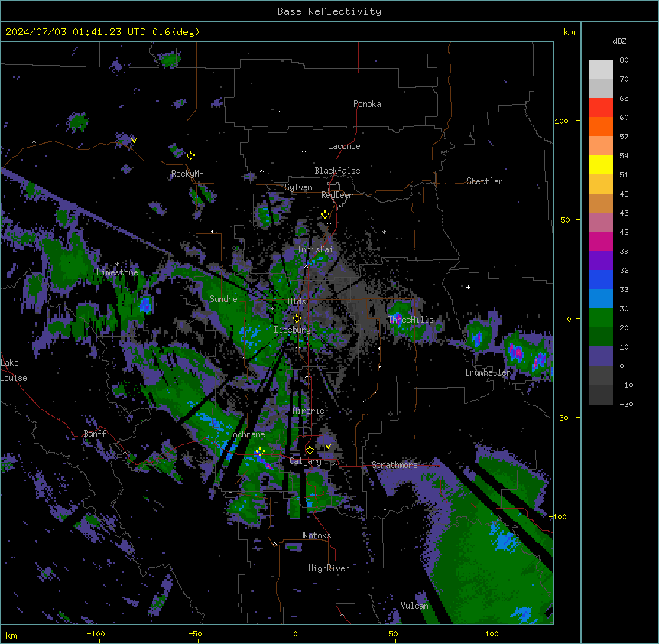Click the yellow diamond marker below Cochrane
659x644 pixels.
(x=260, y=452)
